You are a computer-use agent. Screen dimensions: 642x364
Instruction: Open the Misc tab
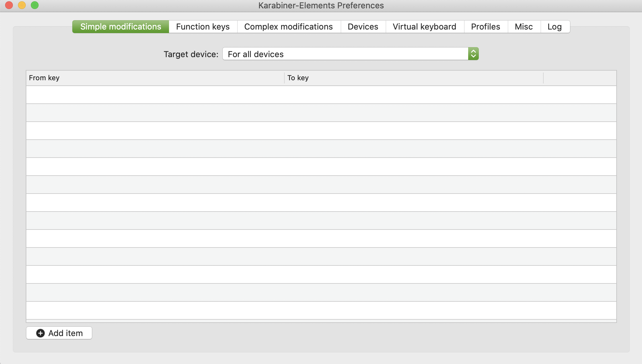click(523, 27)
